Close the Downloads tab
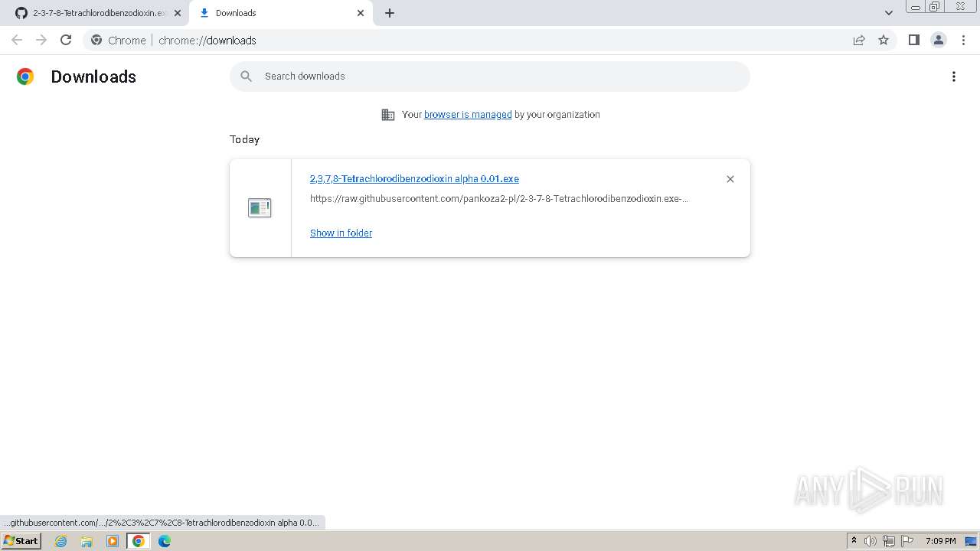980x551 pixels. (x=361, y=13)
